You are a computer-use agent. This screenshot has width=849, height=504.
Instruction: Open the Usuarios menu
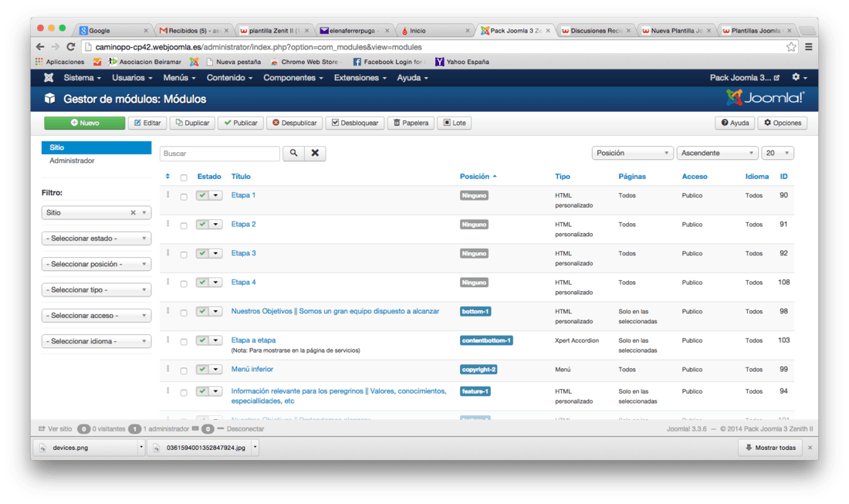(x=132, y=78)
